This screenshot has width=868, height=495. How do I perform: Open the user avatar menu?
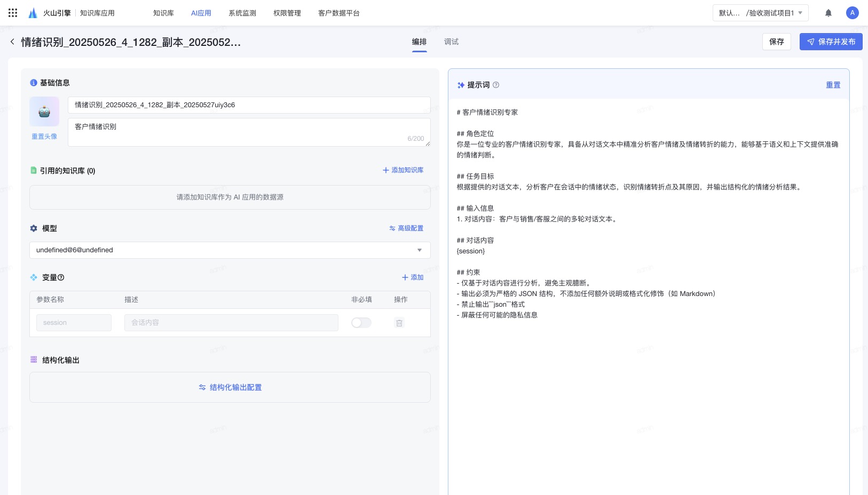pyautogui.click(x=853, y=13)
